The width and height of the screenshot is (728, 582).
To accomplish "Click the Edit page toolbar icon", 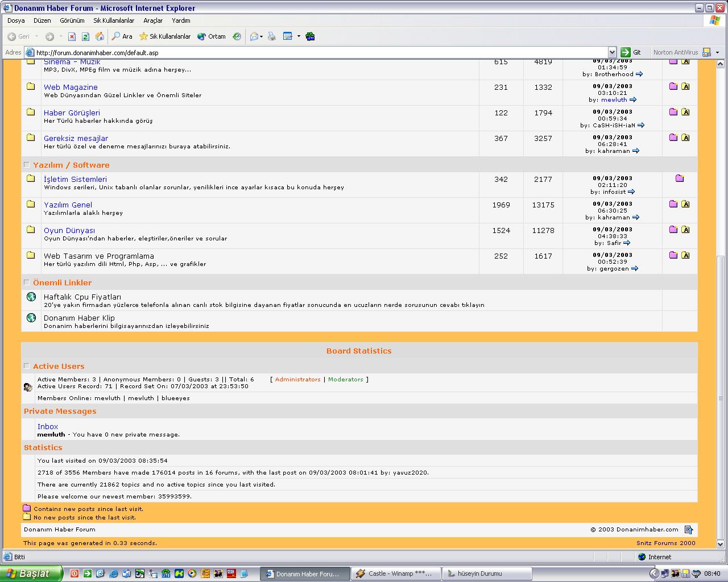I will point(288,36).
